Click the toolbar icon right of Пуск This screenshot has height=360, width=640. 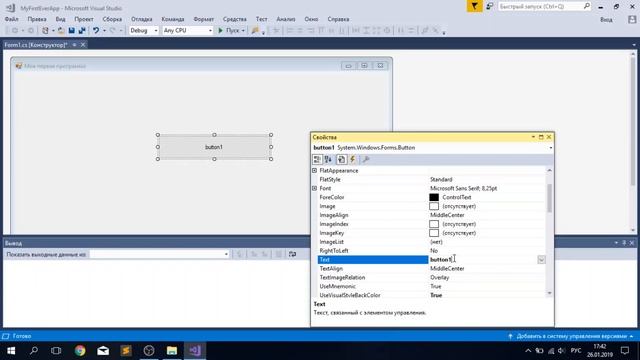[x=255, y=31]
